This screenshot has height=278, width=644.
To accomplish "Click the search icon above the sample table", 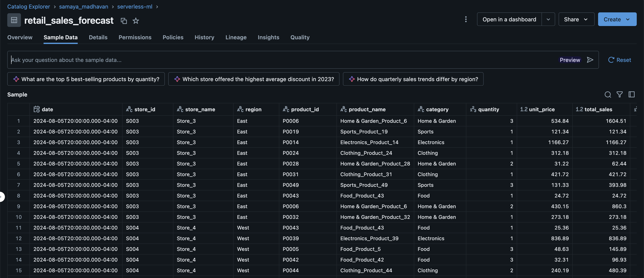I will pyautogui.click(x=608, y=95).
